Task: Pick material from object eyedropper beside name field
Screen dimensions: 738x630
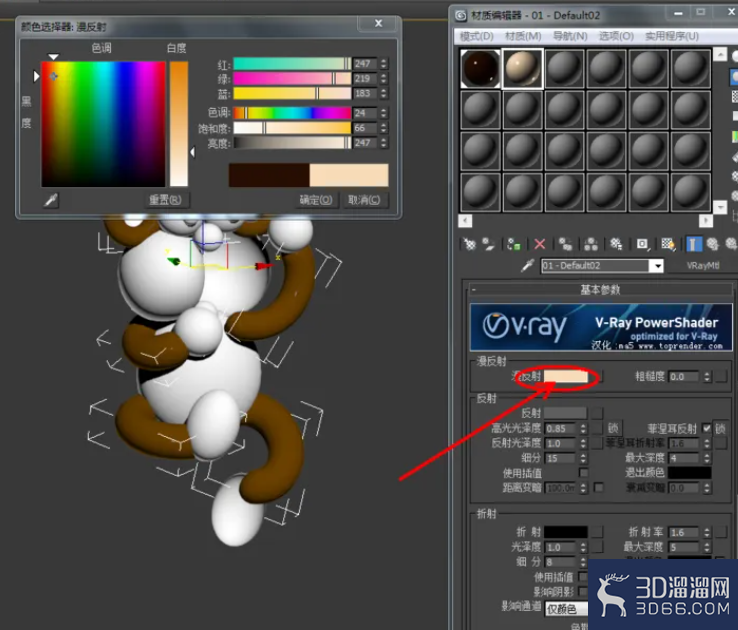Action: point(528,266)
